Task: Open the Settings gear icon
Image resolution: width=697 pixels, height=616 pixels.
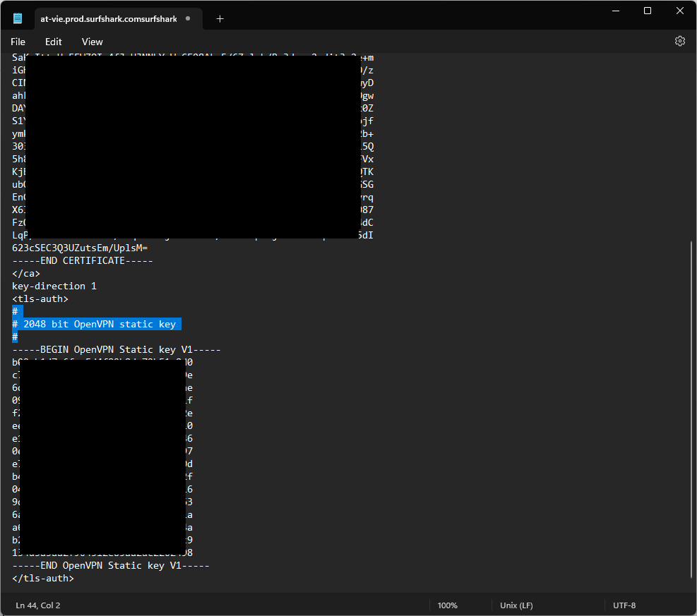Action: (x=680, y=42)
